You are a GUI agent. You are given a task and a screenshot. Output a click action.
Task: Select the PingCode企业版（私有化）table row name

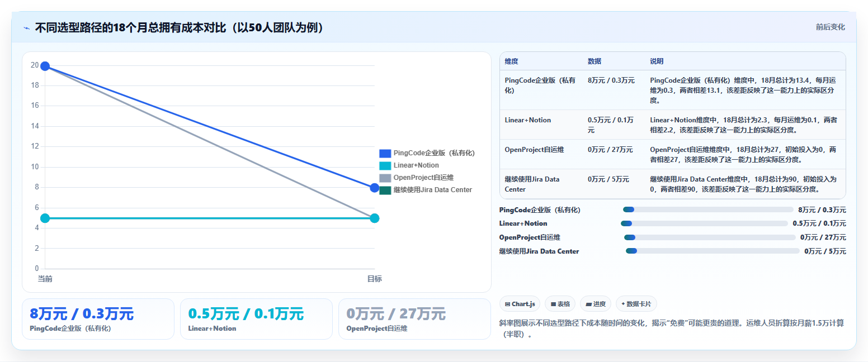click(x=540, y=85)
